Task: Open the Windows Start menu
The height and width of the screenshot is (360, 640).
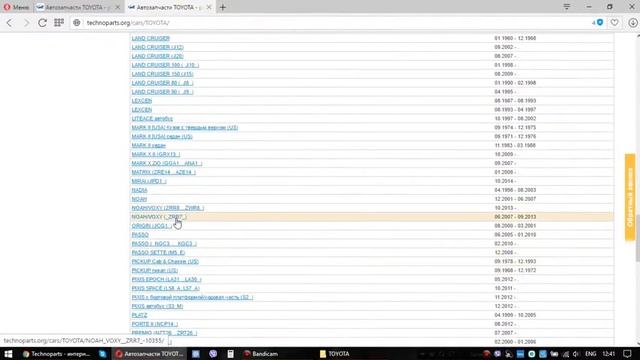Action: point(8,354)
